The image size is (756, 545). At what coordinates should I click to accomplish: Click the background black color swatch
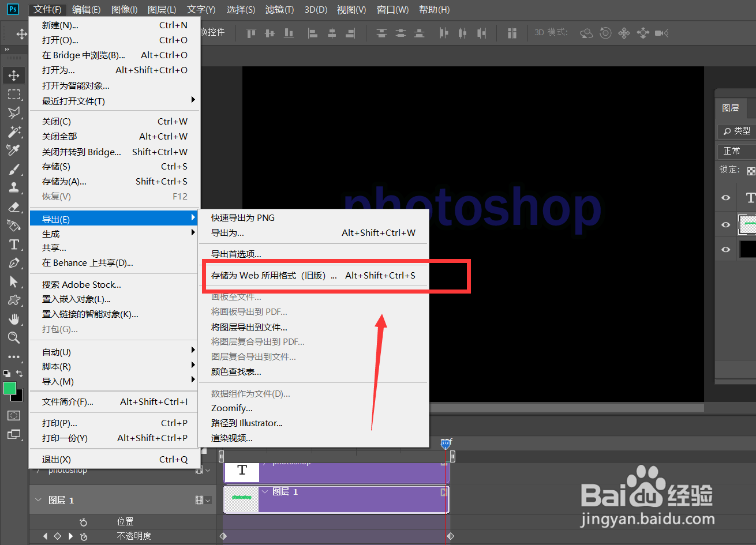[x=19, y=396]
